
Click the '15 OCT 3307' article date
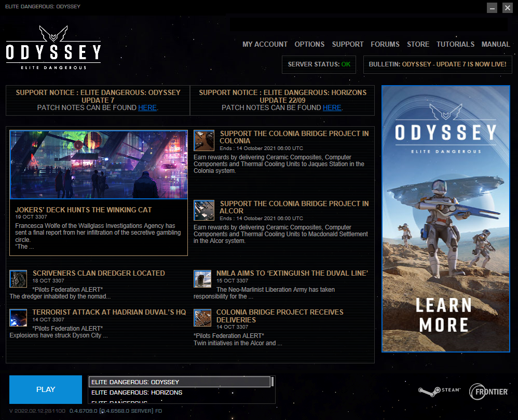232,281
